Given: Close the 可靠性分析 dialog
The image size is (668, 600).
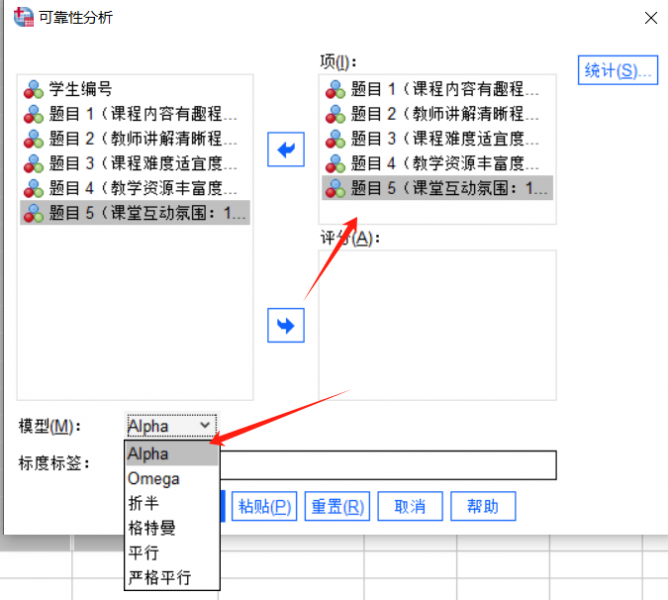Looking at the screenshot, I should 651,18.
